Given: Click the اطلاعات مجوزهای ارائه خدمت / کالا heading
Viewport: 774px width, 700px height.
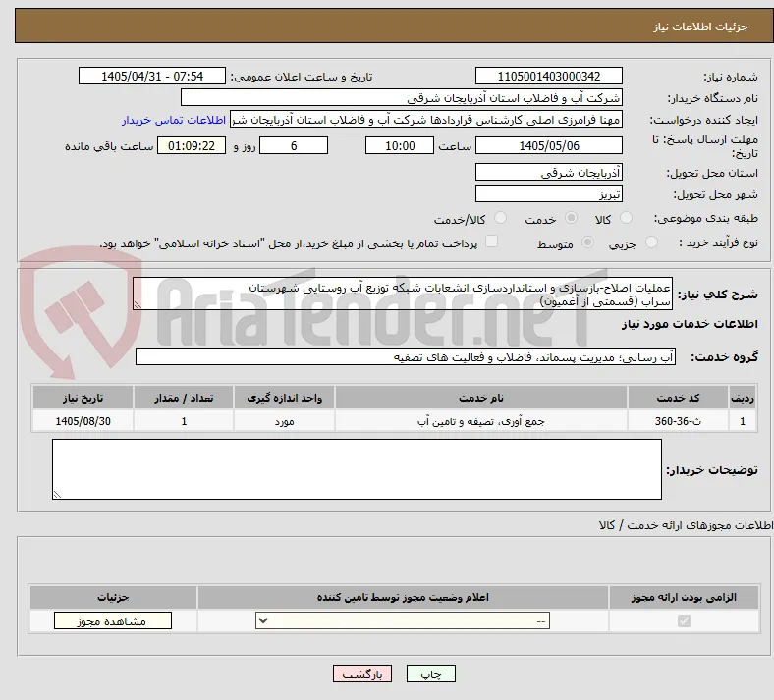Looking at the screenshot, I should click(x=687, y=525).
